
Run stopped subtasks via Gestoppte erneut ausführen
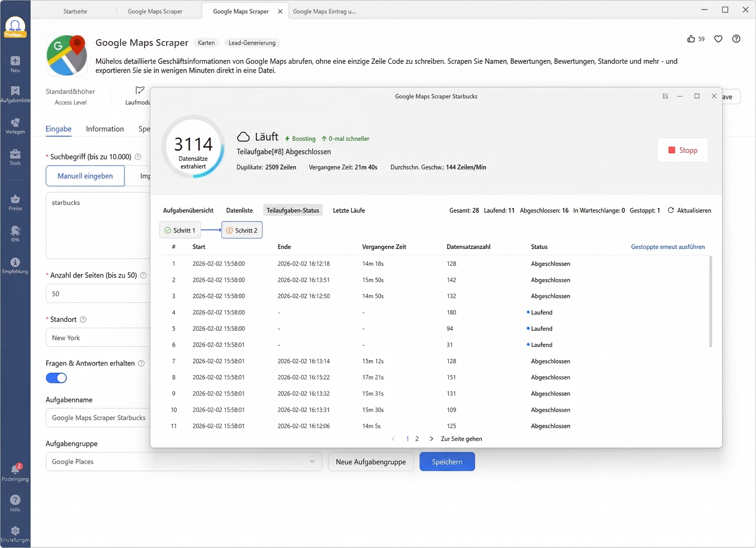(668, 247)
